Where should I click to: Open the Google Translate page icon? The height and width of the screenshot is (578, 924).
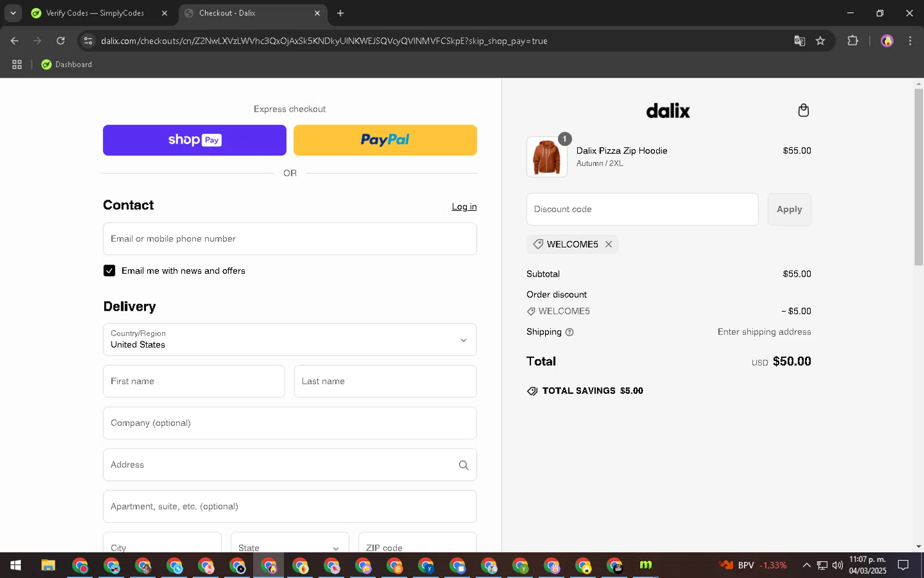[x=800, y=41]
